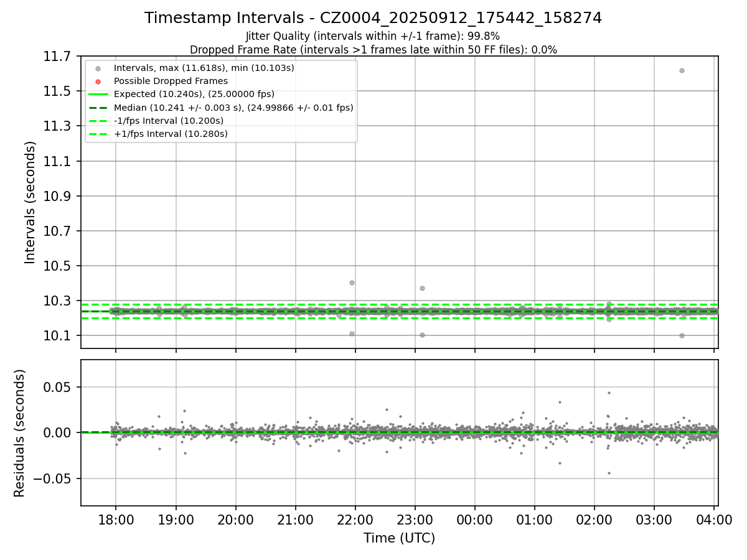Click legend entry 'Expected (10.240s), (25.00000 fps)'
Image resolution: width=747 pixels, height=560 pixels.
(194, 94)
